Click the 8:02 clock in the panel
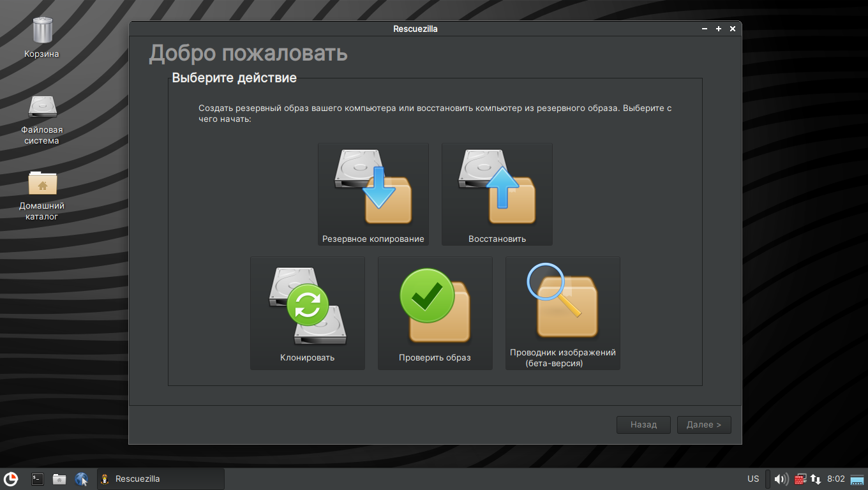The image size is (868, 490). [x=836, y=479]
